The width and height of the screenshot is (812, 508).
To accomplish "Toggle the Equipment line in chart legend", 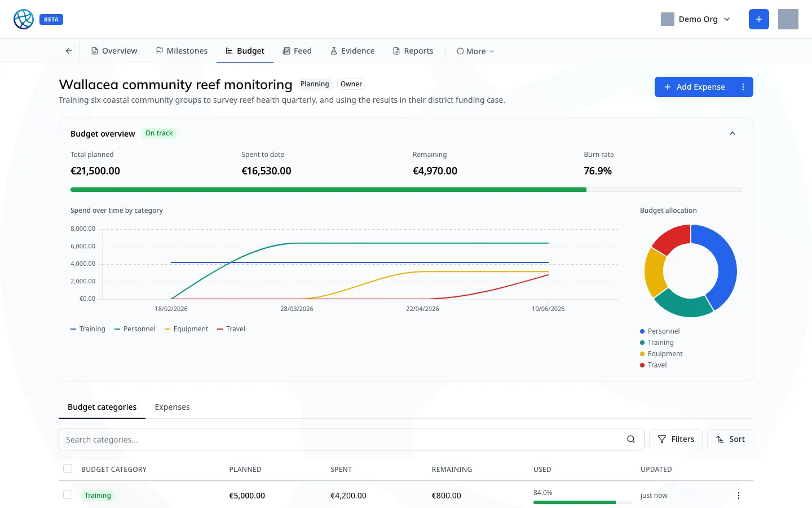I will pyautogui.click(x=186, y=329).
